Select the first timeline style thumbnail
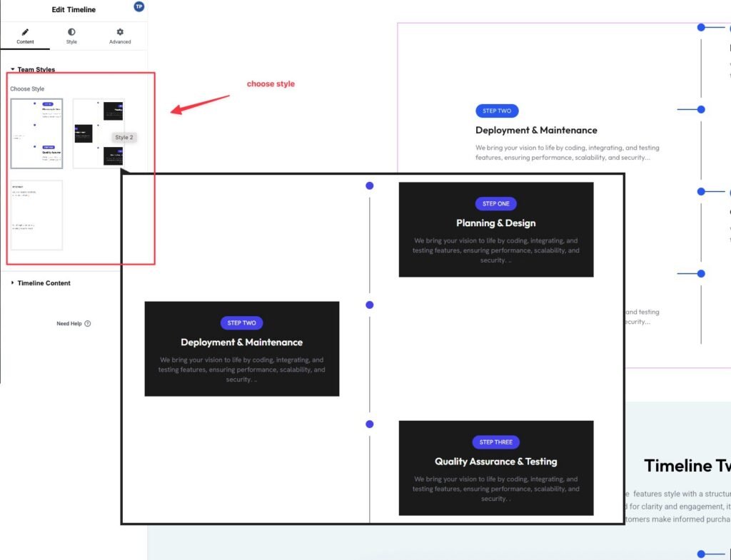 coord(36,133)
